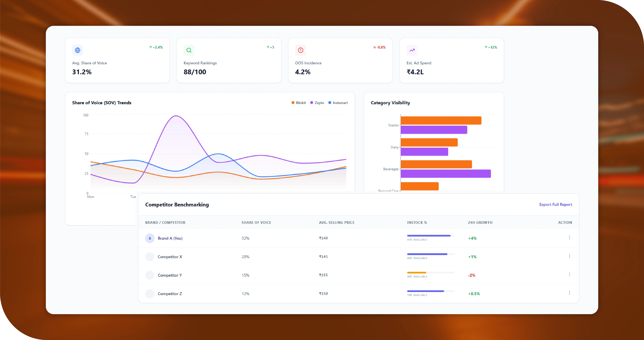
Task: Open the three-dot menu for Competitor X row
Action: tap(570, 256)
